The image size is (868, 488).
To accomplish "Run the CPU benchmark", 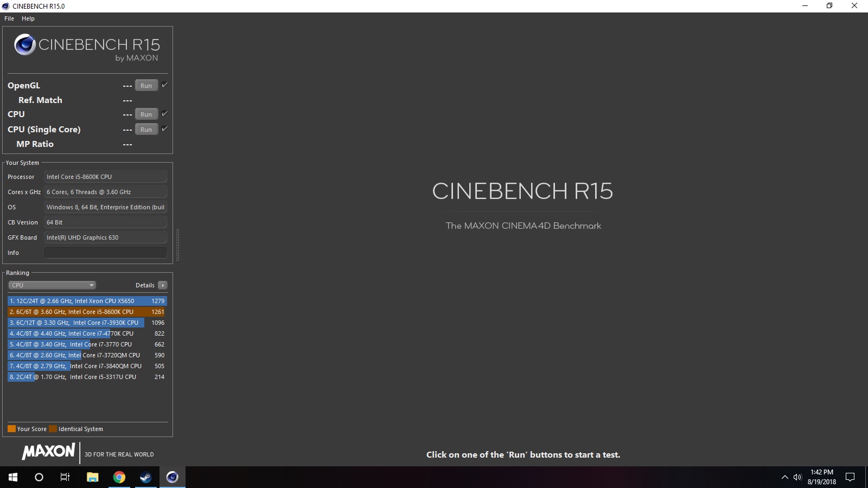I will (x=146, y=114).
